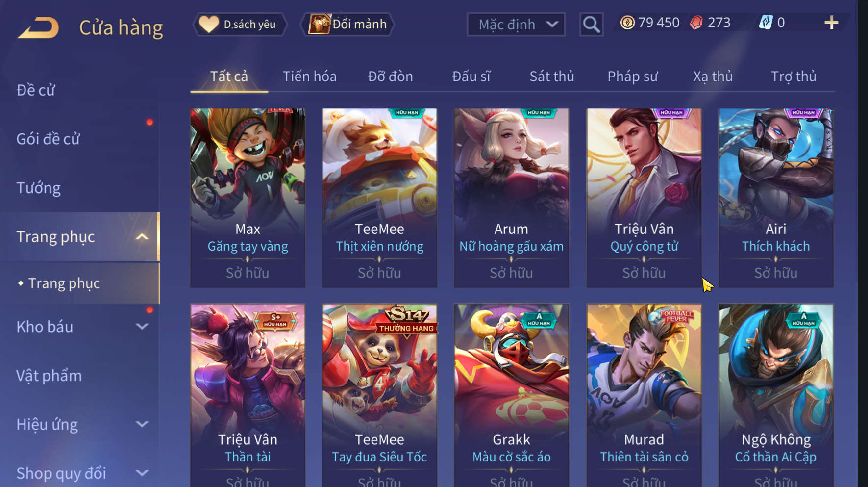Image resolution: width=868 pixels, height=487 pixels.
Task: Tap the plus icon to add currency
Action: coord(831,23)
